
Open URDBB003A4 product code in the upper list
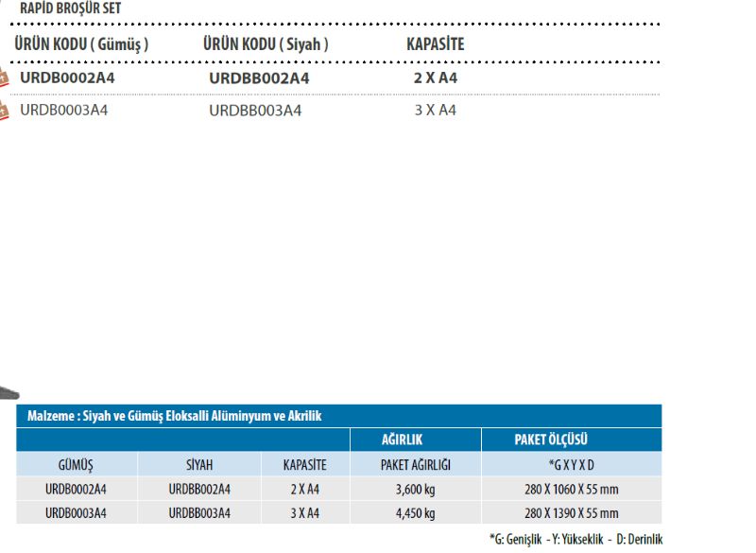coord(255,111)
